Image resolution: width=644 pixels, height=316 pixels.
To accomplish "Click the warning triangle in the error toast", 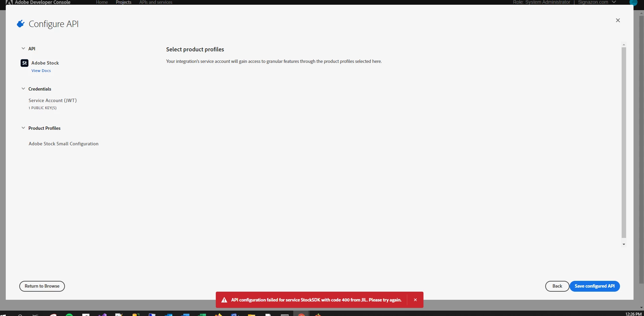I will [224, 300].
